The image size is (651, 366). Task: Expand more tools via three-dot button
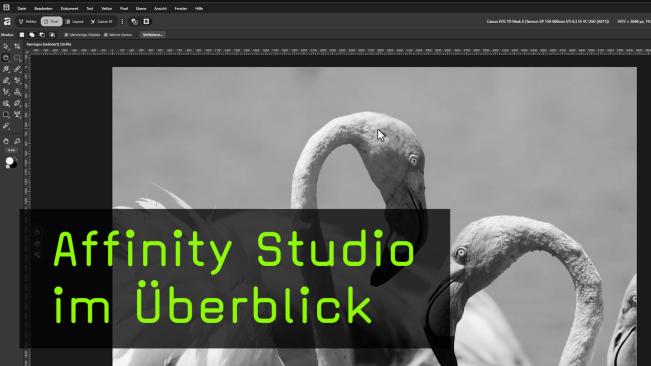(11, 150)
